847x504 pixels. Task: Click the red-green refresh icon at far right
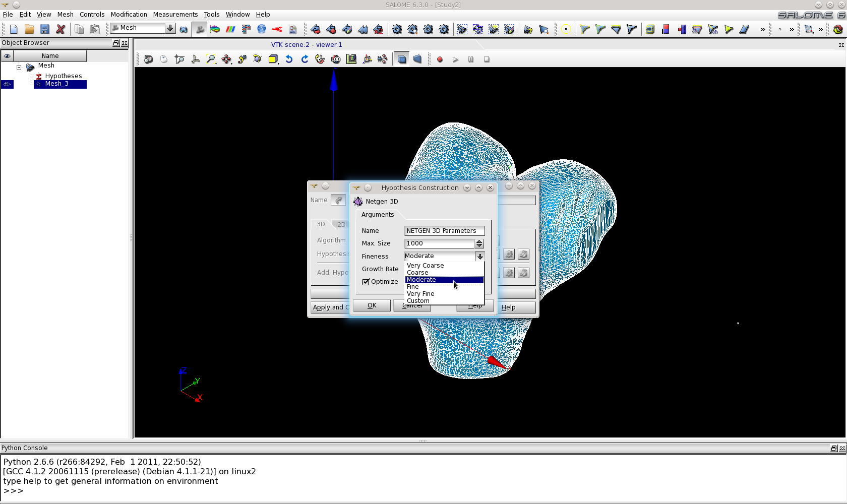point(838,29)
